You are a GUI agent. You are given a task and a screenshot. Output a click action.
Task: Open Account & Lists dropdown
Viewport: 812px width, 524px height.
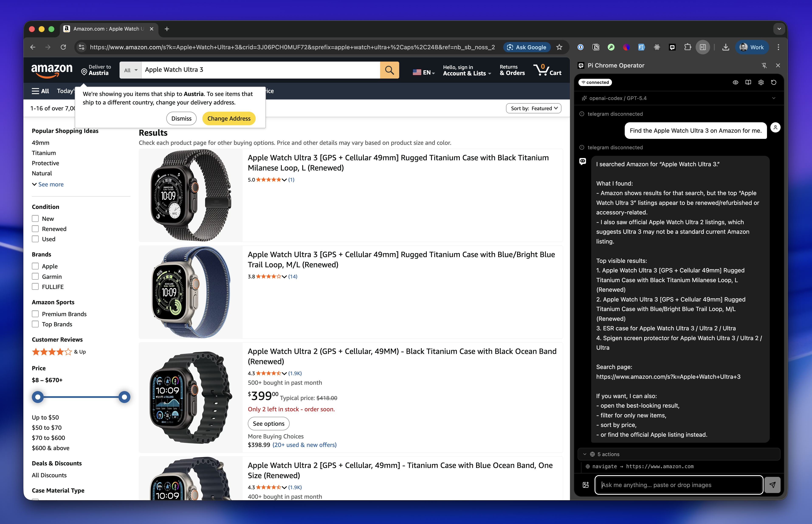pyautogui.click(x=467, y=70)
